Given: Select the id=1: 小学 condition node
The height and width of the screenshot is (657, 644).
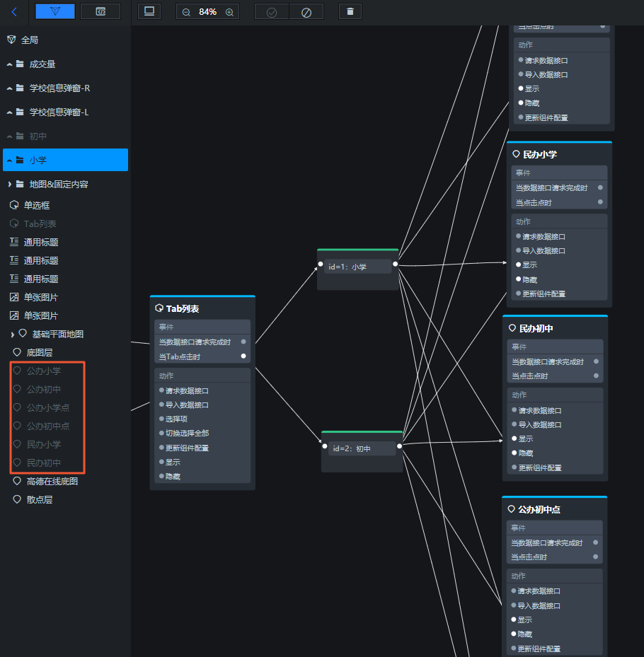Looking at the screenshot, I should [x=358, y=269].
